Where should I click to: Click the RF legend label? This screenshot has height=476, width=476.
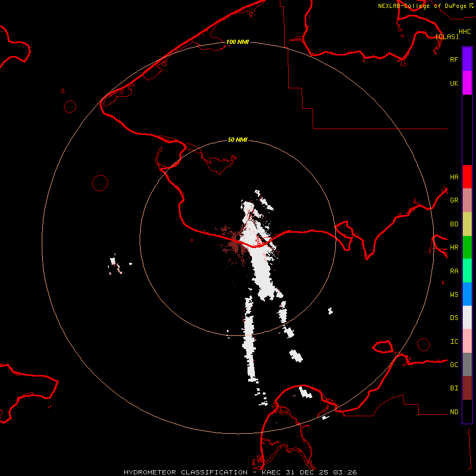454,60
